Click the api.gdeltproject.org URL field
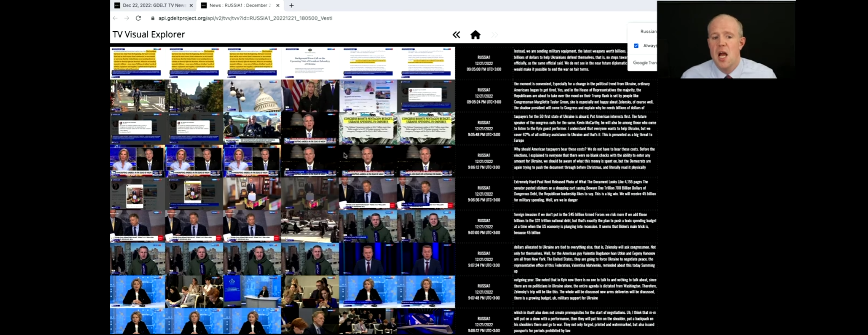868x335 pixels. click(x=245, y=18)
